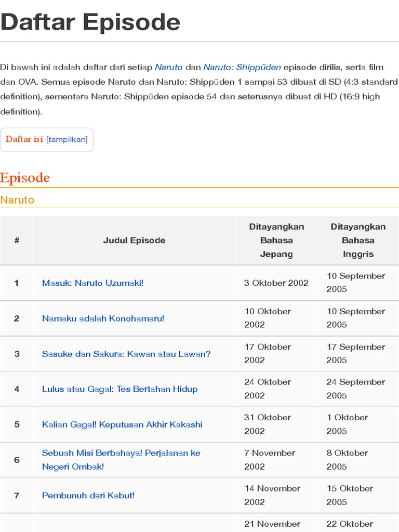399x532 pixels.
Task: Open Sebuah Misi Berbahaya! episode link
Action: tap(121, 453)
